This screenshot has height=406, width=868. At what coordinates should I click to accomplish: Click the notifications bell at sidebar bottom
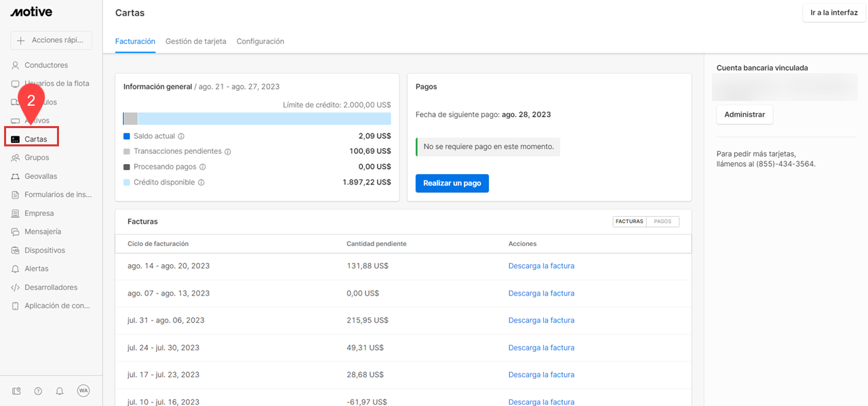[x=60, y=391]
